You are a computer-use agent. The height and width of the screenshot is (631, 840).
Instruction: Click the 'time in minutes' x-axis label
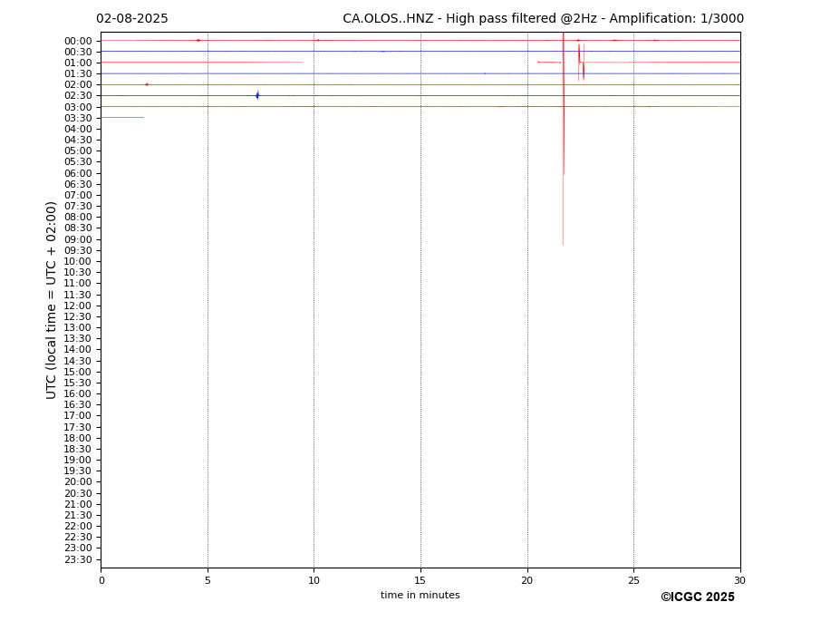[x=420, y=595]
